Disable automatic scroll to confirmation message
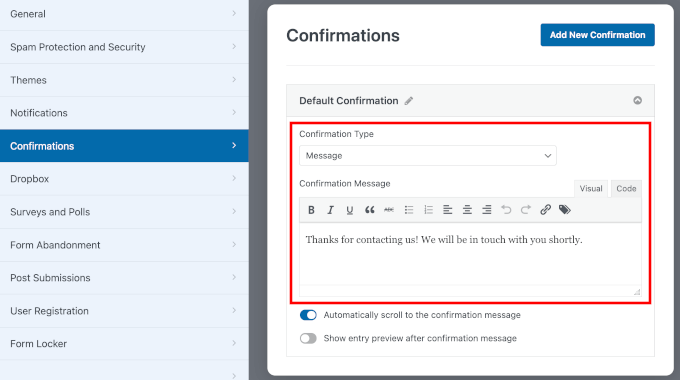 308,315
